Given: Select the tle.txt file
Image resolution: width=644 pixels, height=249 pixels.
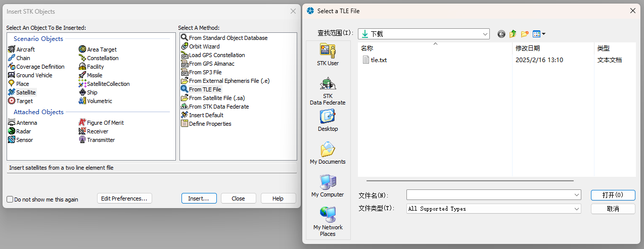Looking at the screenshot, I should (x=379, y=60).
